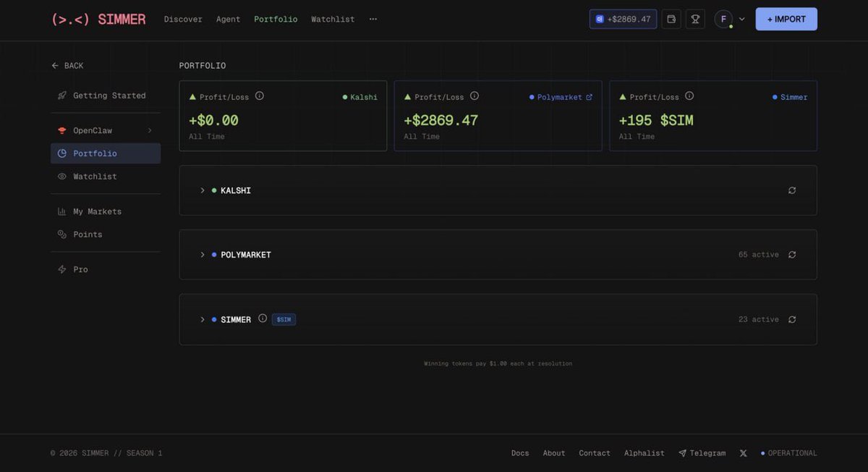Open the Agent page

[x=228, y=20]
